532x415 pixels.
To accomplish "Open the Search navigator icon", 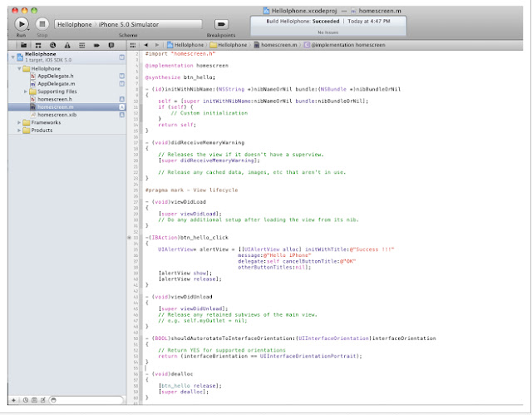I will (52, 45).
